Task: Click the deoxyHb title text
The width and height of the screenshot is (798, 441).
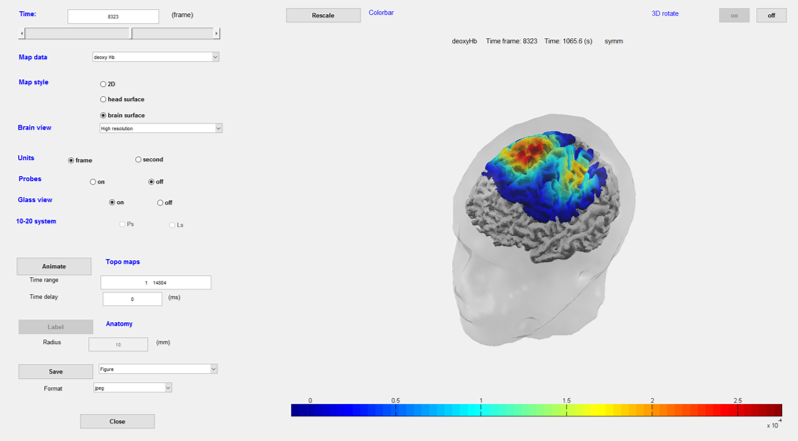Action: point(464,41)
